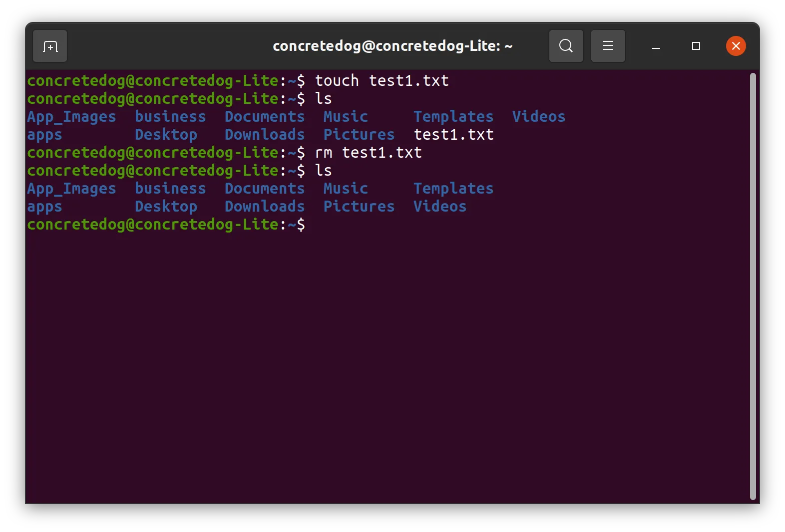Open the hamburger menu
Screen dimensions: 785x532
tap(608, 46)
